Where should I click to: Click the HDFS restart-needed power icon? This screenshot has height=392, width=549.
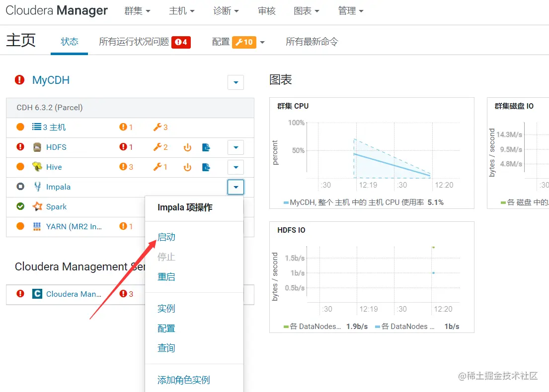click(x=188, y=147)
